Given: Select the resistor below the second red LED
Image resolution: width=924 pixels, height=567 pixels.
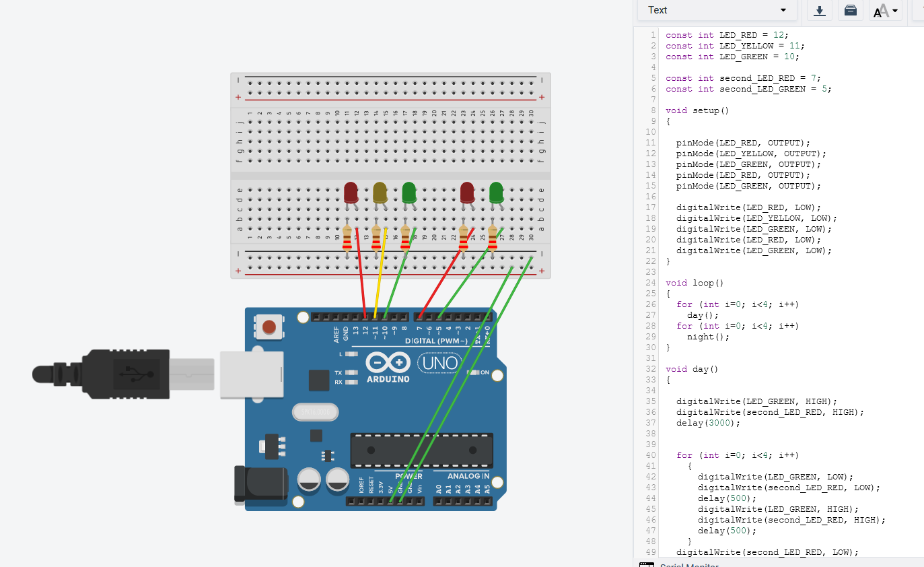Looking at the screenshot, I should (x=463, y=238).
